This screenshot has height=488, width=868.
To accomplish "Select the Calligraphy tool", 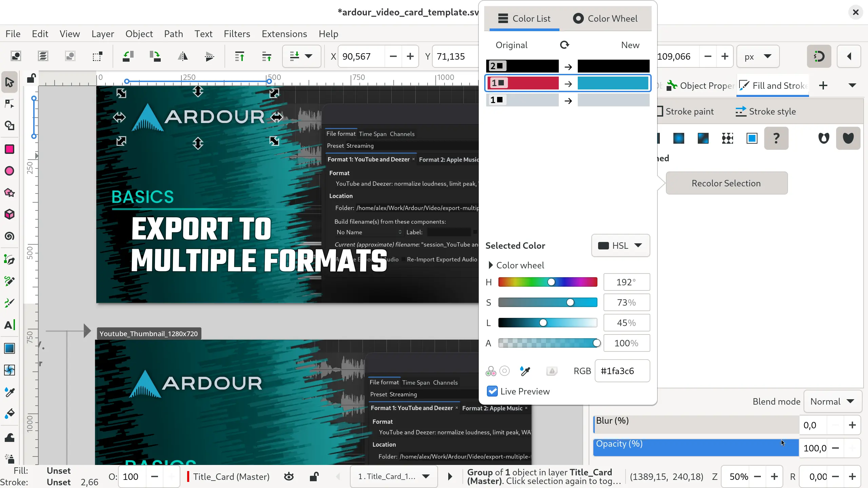I will (9, 303).
